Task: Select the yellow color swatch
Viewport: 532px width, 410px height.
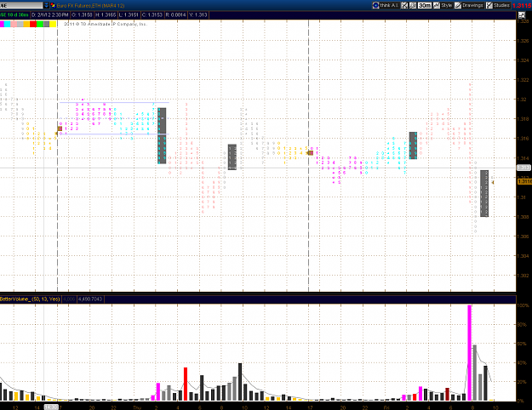Action: pyautogui.click(x=53, y=24)
